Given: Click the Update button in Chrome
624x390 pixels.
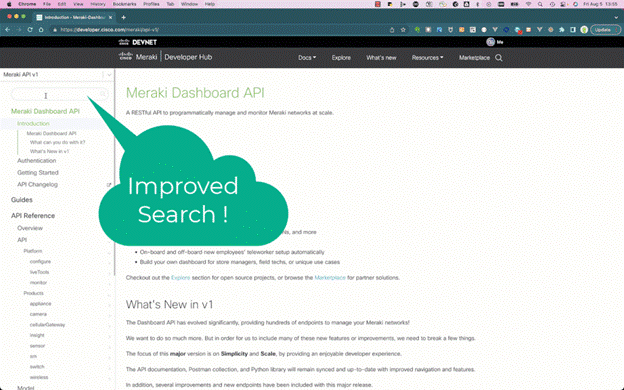Looking at the screenshot, I should coord(605,29).
